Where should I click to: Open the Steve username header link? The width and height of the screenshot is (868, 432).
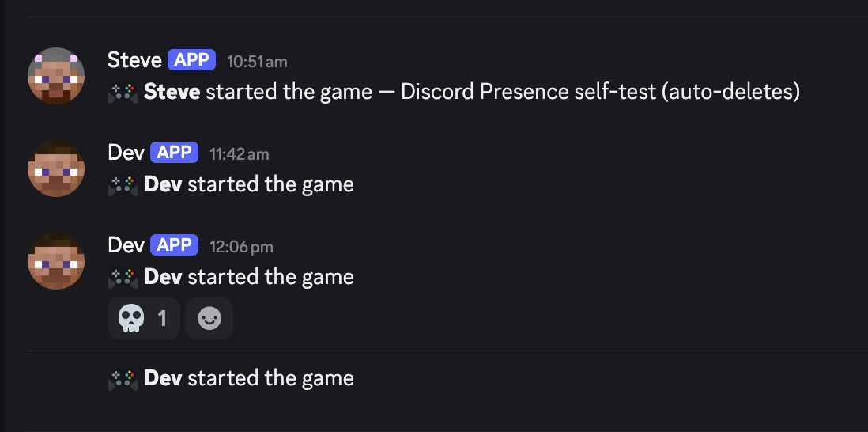(134, 60)
